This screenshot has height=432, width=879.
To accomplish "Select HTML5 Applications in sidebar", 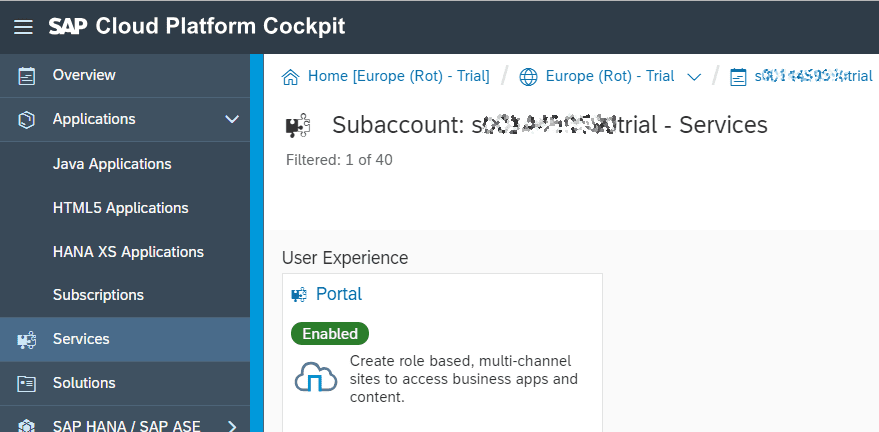I will click(120, 208).
